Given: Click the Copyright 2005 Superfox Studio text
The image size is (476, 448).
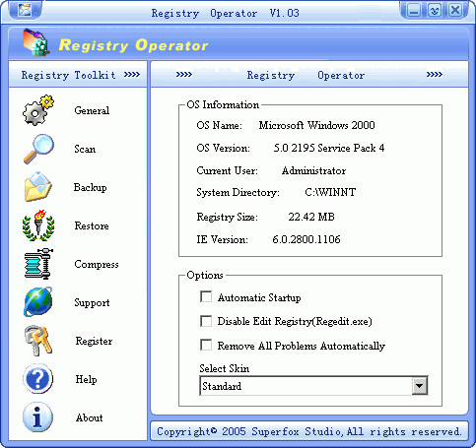Looking at the screenshot, I should click(308, 431).
